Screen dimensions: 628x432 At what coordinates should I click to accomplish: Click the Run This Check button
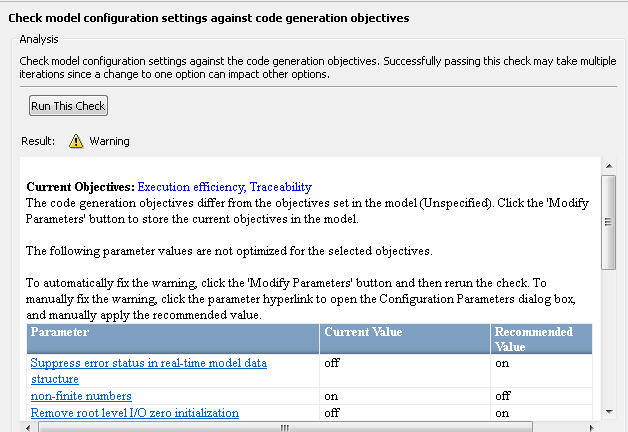(x=68, y=105)
